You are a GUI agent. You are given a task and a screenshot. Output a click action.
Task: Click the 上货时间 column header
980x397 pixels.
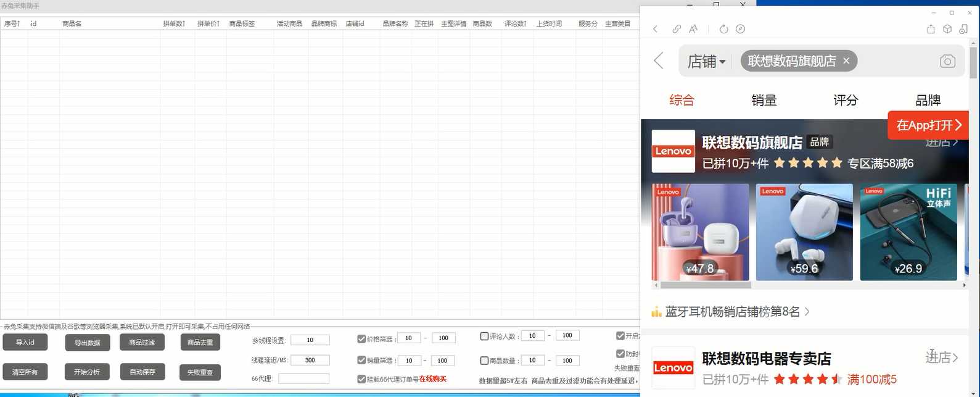(x=549, y=23)
